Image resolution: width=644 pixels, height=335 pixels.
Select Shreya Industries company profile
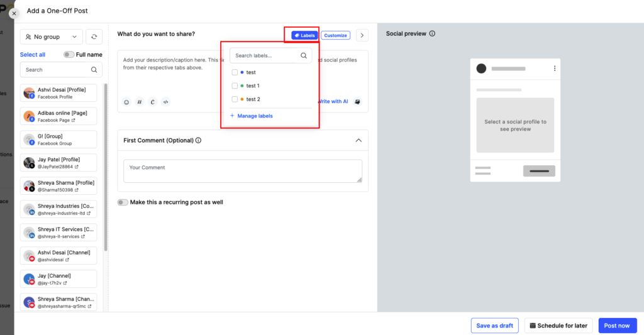tap(58, 209)
